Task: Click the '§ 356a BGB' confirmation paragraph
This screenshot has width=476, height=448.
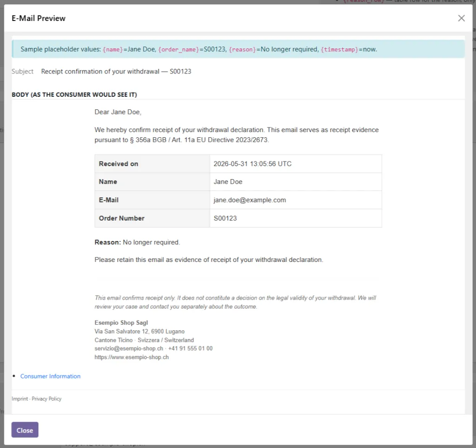Action: 237,135
